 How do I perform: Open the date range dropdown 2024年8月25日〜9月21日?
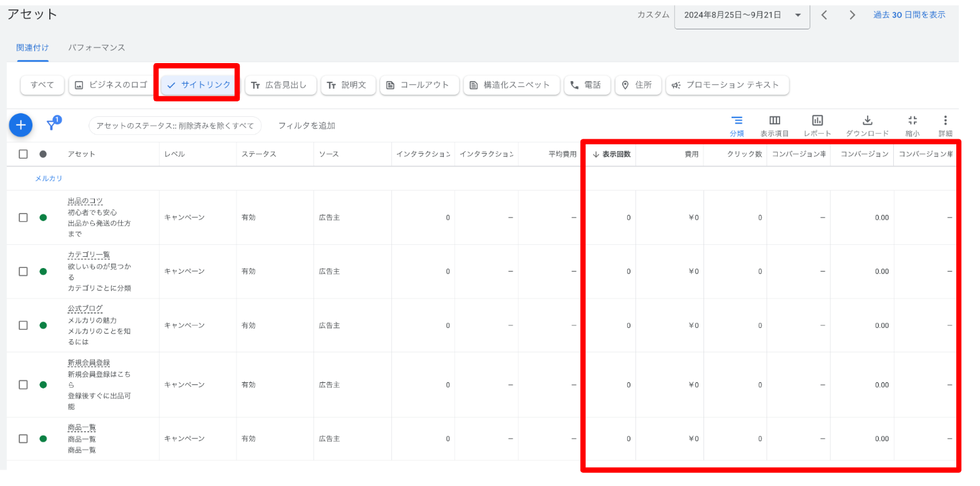coord(742,15)
